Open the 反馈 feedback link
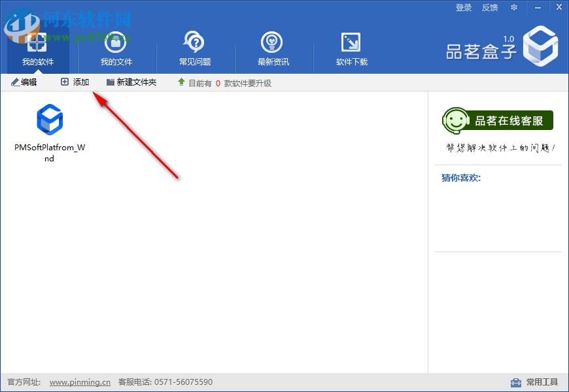569x392 pixels. [489, 7]
